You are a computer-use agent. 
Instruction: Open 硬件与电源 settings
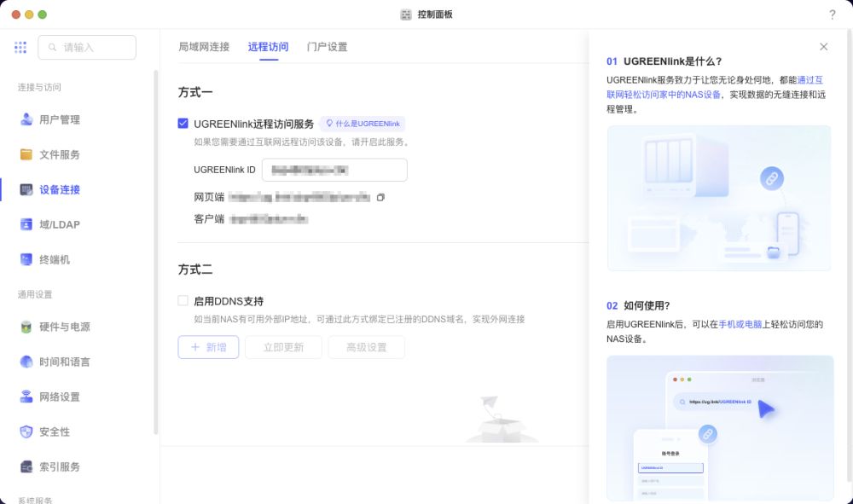click(55, 327)
